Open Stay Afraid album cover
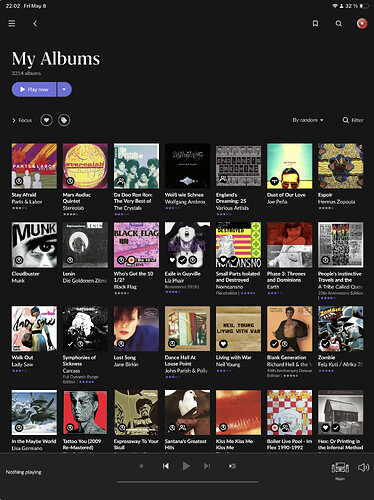This screenshot has height=500, width=374. pyautogui.click(x=34, y=166)
